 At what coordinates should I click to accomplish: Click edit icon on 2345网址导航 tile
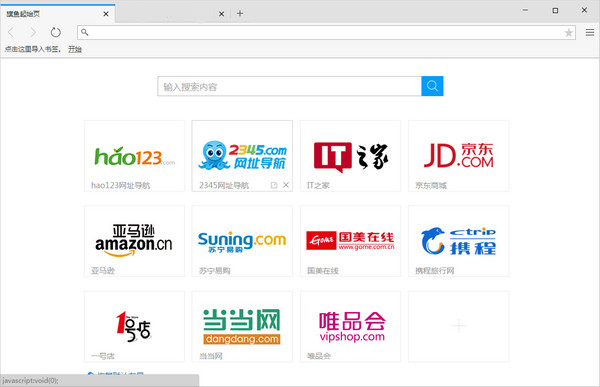coord(274,185)
